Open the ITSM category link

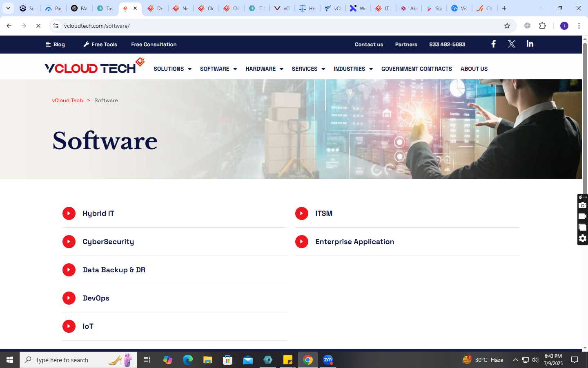pyautogui.click(x=324, y=213)
